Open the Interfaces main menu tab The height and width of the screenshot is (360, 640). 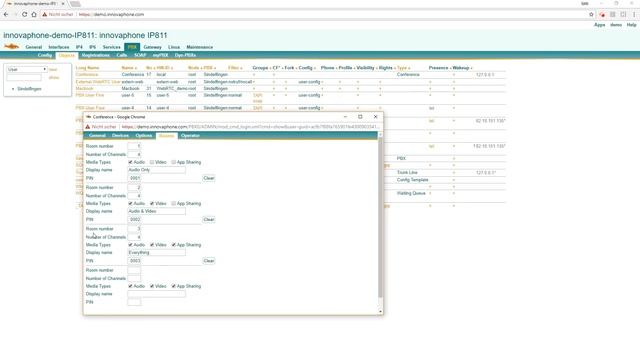click(59, 47)
